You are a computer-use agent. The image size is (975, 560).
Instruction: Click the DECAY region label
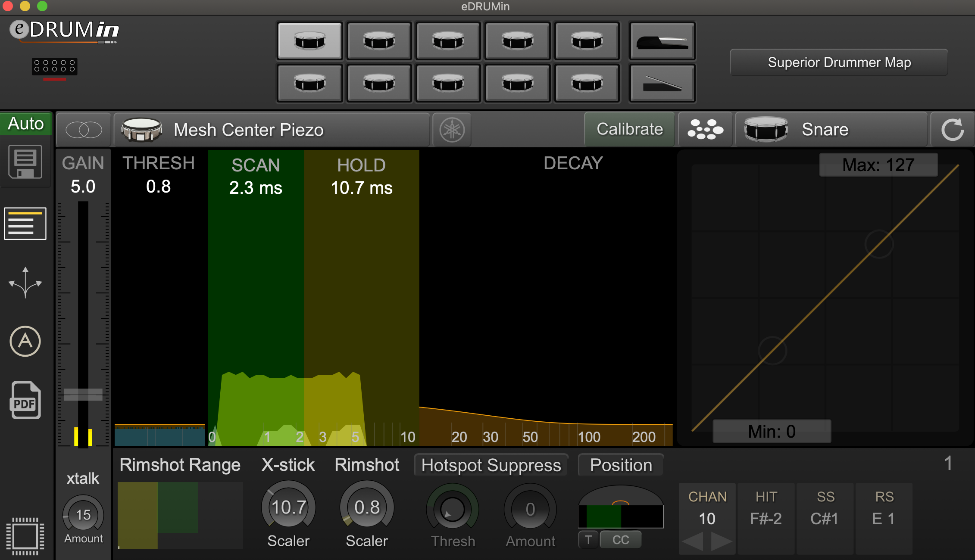click(573, 163)
